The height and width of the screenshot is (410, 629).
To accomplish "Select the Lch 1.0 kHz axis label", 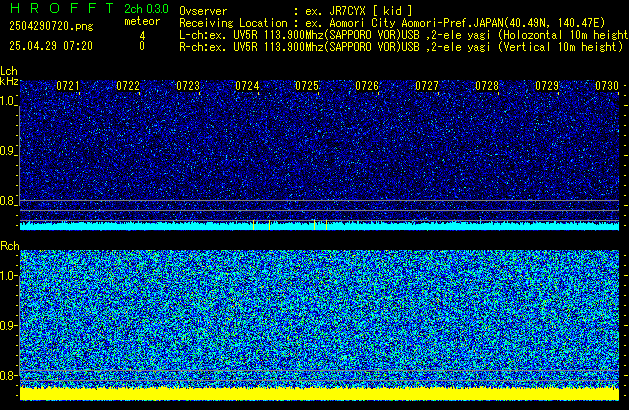I will [x=7, y=101].
